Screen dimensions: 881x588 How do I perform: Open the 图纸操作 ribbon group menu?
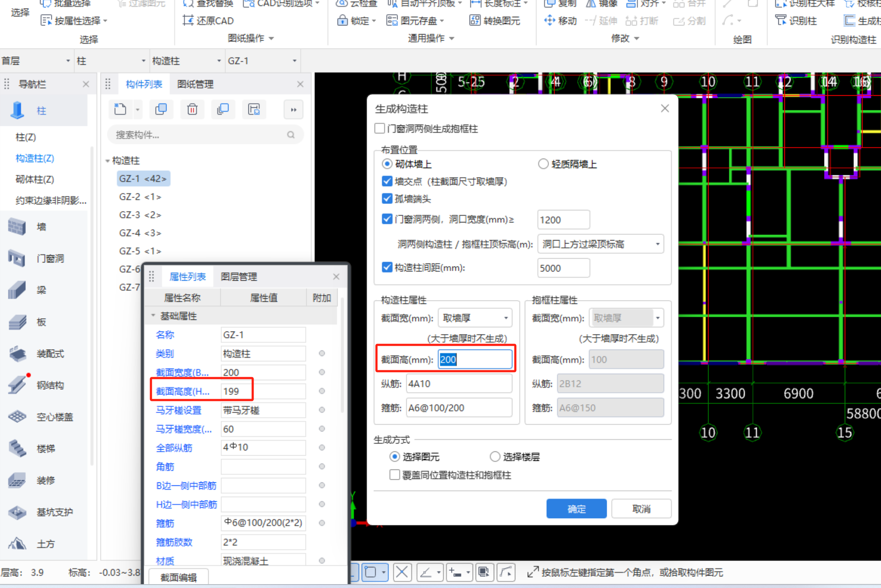coord(251,38)
